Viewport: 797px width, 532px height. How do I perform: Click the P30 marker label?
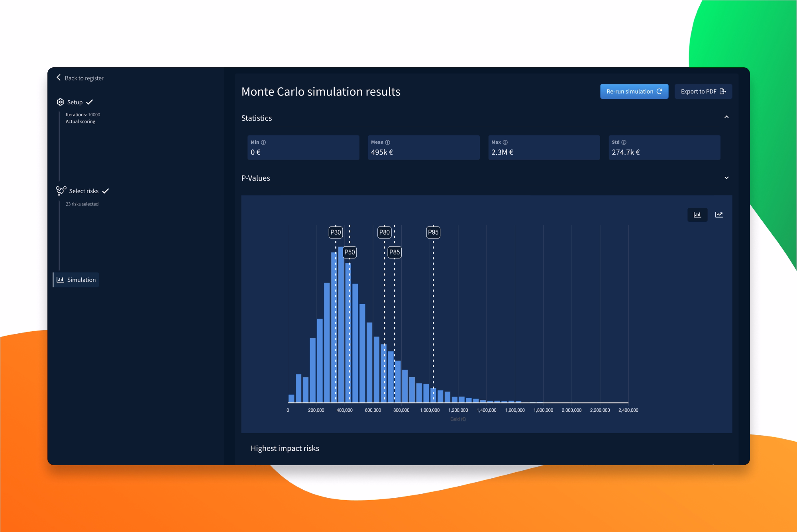[336, 232]
